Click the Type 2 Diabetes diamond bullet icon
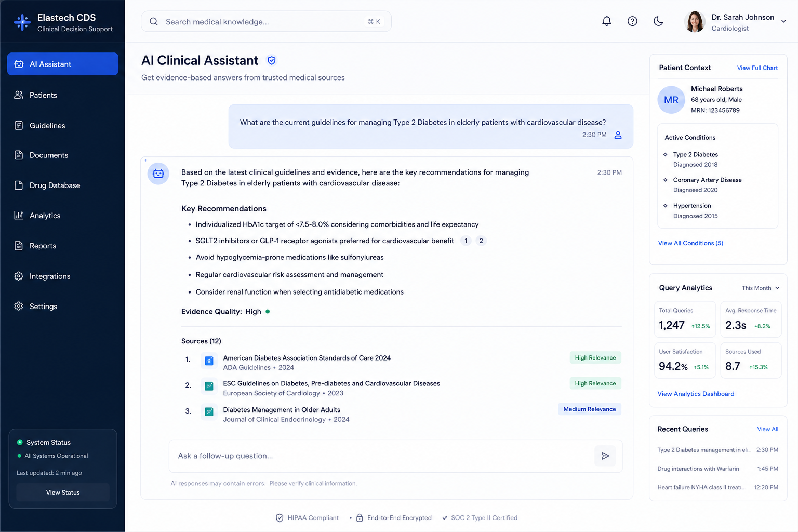This screenshot has height=532, width=798. coord(665,154)
